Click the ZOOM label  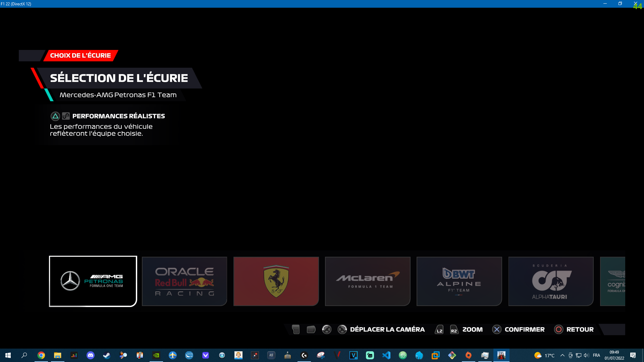(x=472, y=329)
